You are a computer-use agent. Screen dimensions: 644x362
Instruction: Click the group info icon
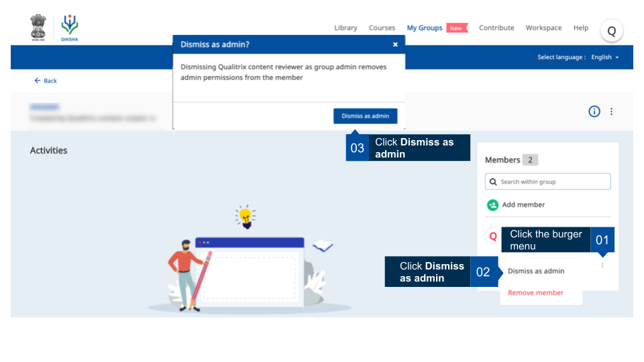tap(594, 111)
